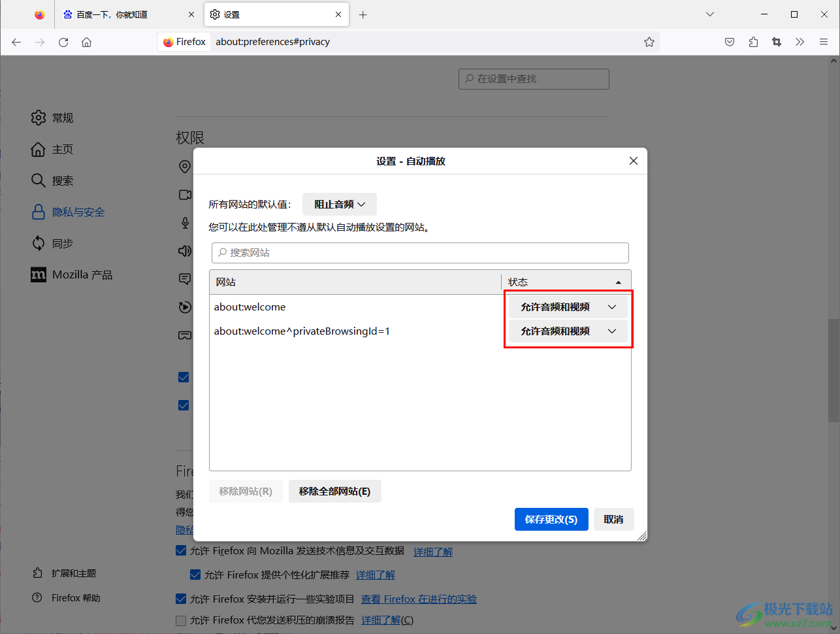Close the 百度一下 tab

pos(191,14)
